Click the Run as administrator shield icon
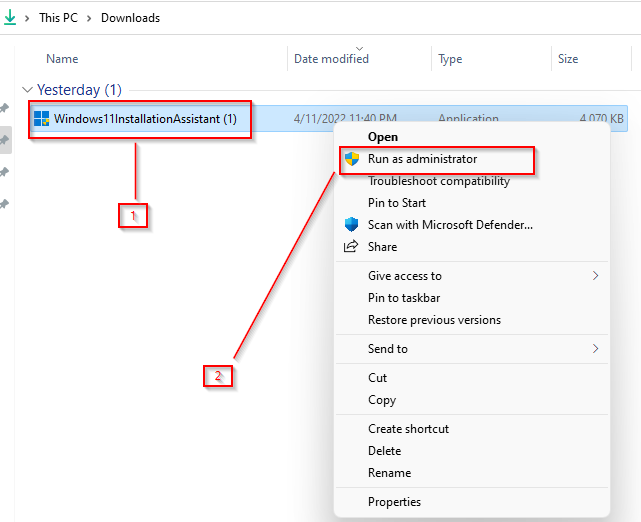641x522 pixels. click(x=351, y=159)
